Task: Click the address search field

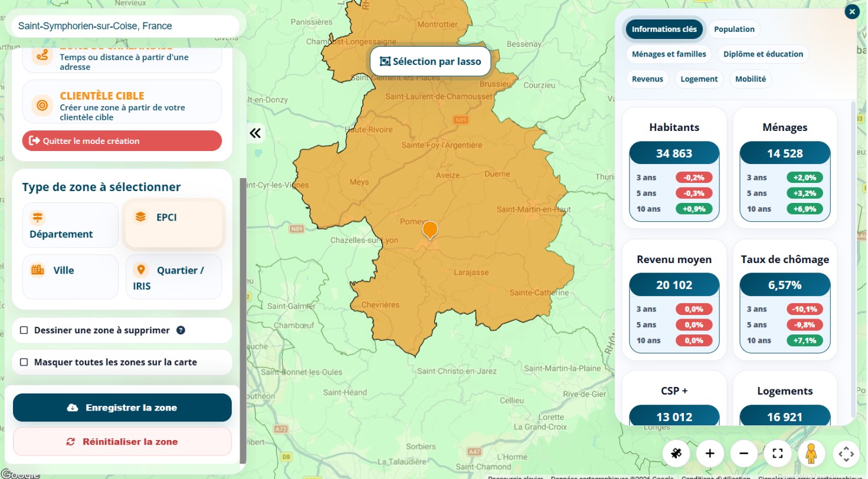Action: pos(125,26)
